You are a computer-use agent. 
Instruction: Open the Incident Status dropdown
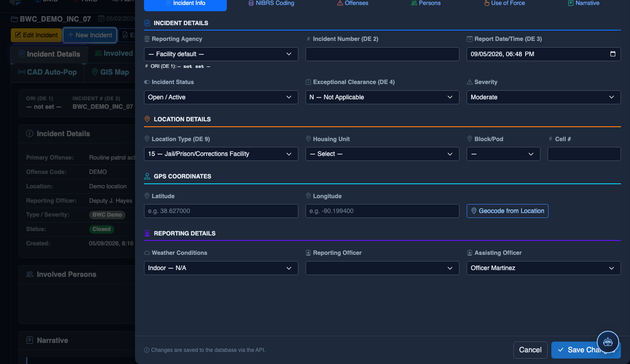tap(221, 98)
